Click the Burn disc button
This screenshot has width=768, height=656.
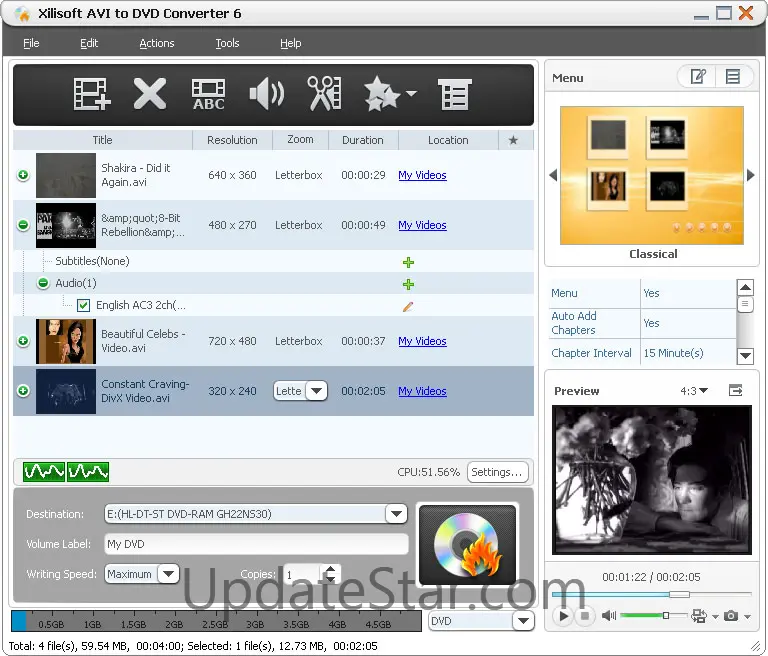(468, 545)
